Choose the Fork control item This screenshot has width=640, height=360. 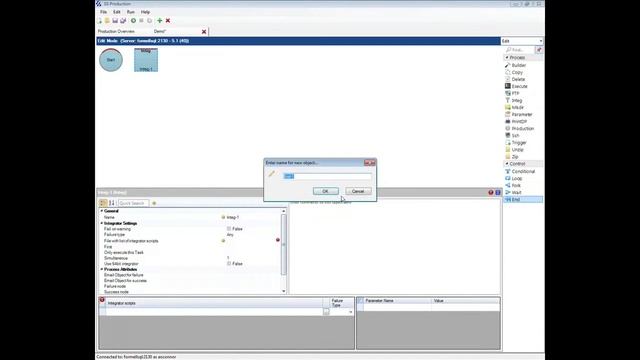515,185
